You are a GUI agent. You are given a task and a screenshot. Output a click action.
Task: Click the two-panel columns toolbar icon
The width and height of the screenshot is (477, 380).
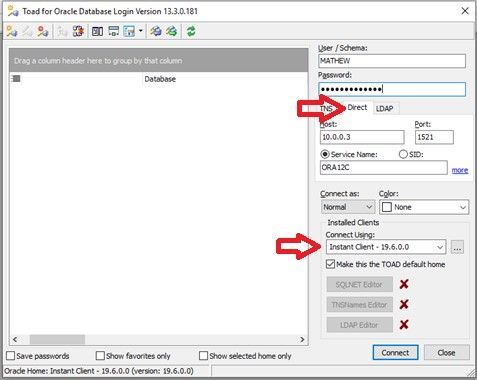pyautogui.click(x=97, y=32)
